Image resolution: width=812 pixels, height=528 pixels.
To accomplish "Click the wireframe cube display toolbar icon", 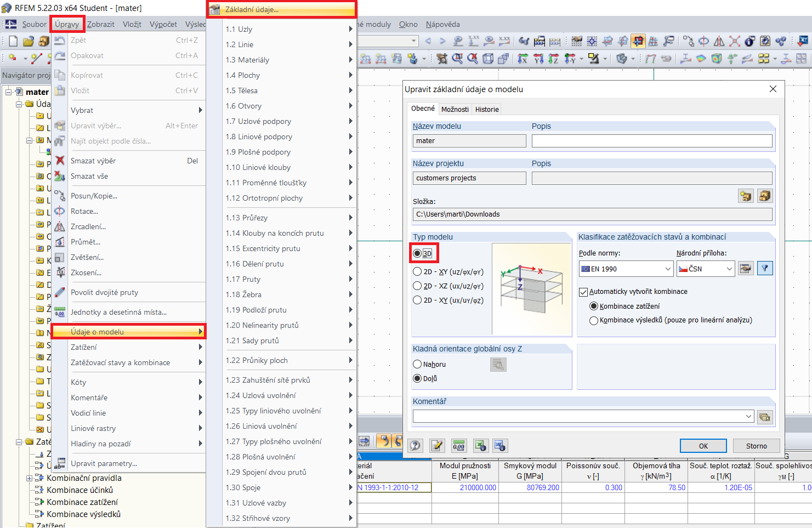I will tap(488, 58).
